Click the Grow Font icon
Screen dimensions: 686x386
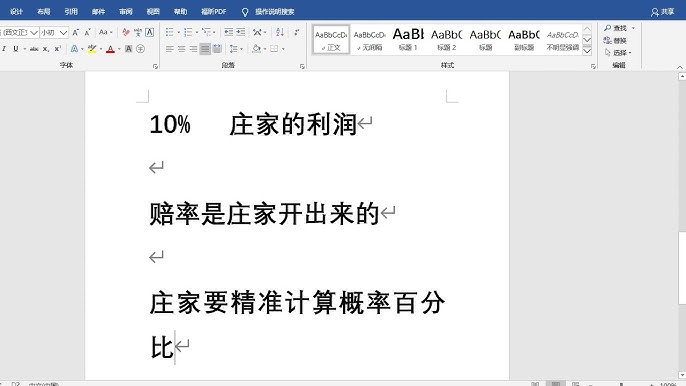click(76, 32)
